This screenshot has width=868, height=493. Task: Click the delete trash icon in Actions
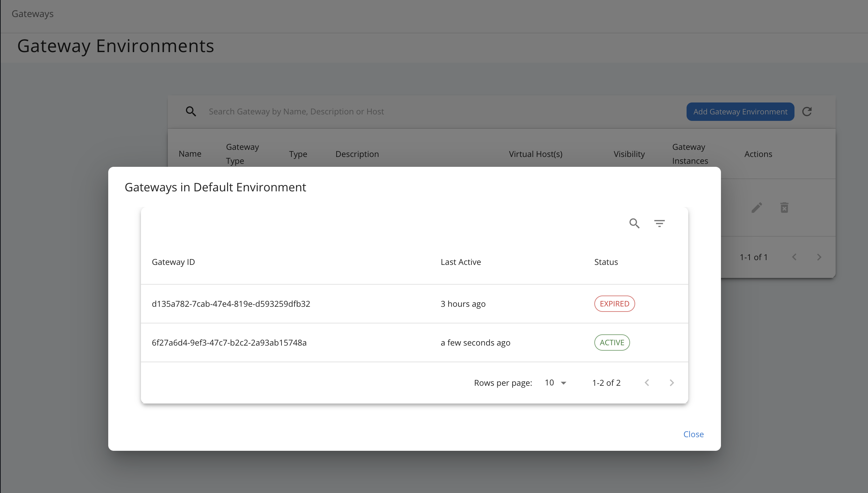pos(784,208)
